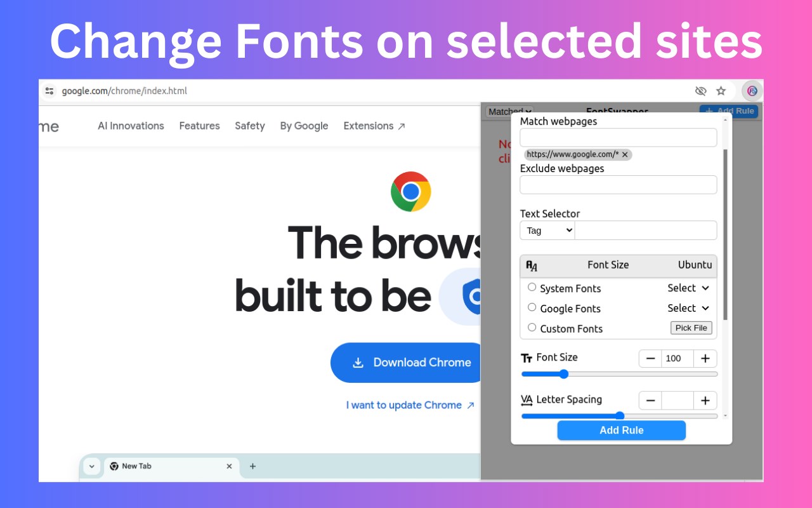Image resolution: width=812 pixels, height=508 pixels.
Task: Close the New Tab browser tab
Action: point(229,466)
